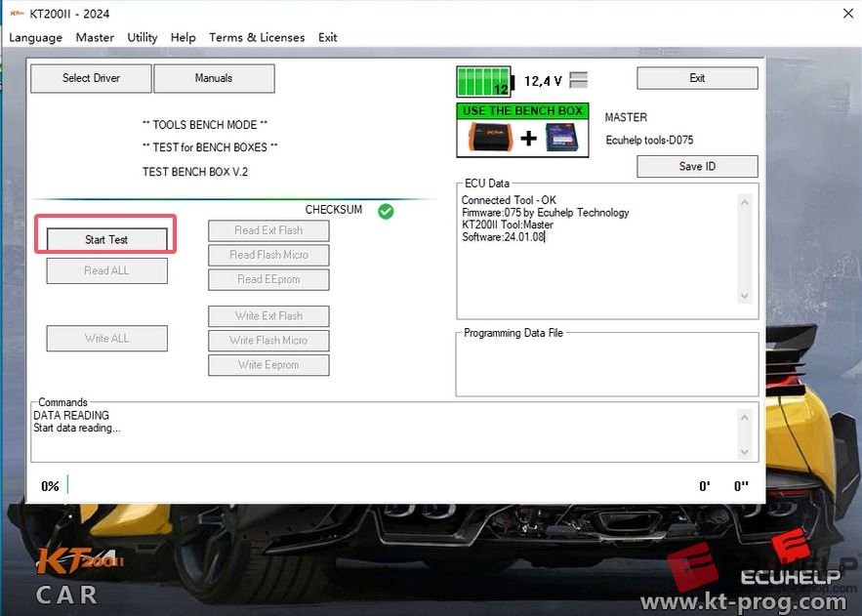
Task: Click the '12,4 V' voltage reading
Action: [543, 81]
